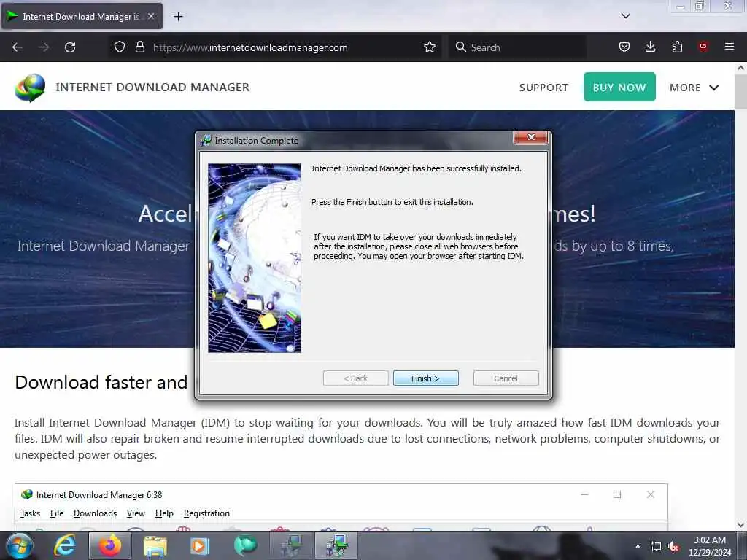Open the extensions puzzle icon
Screen dimensions: 747x560
coord(677,47)
